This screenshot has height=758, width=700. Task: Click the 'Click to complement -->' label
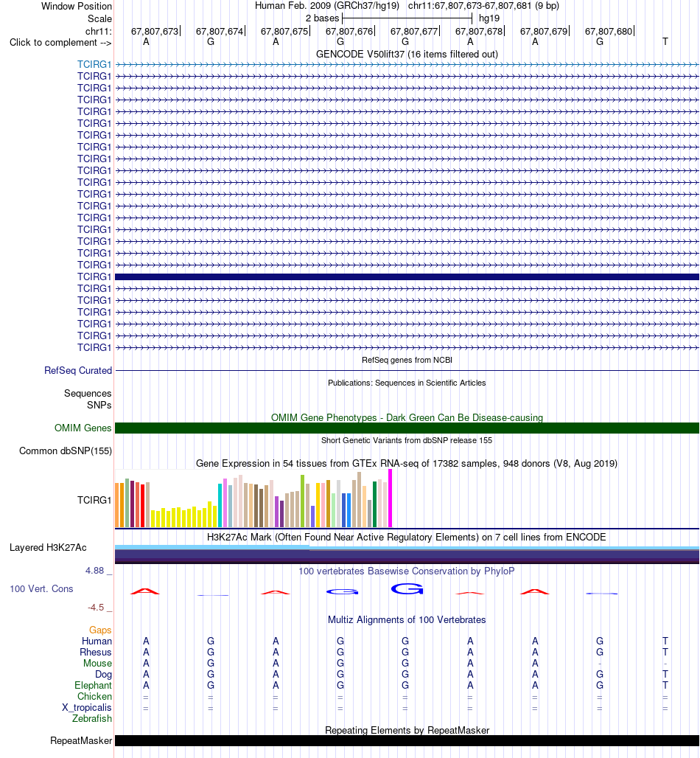(60, 43)
